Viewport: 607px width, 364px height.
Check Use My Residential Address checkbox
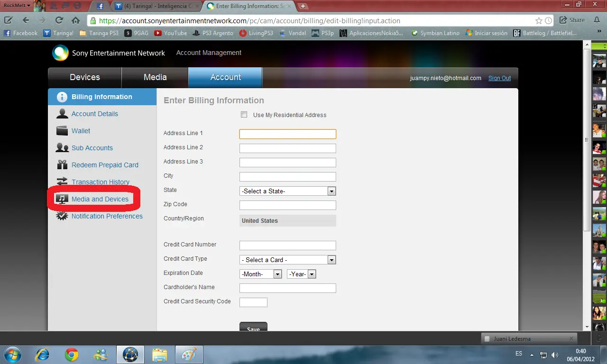(x=244, y=115)
